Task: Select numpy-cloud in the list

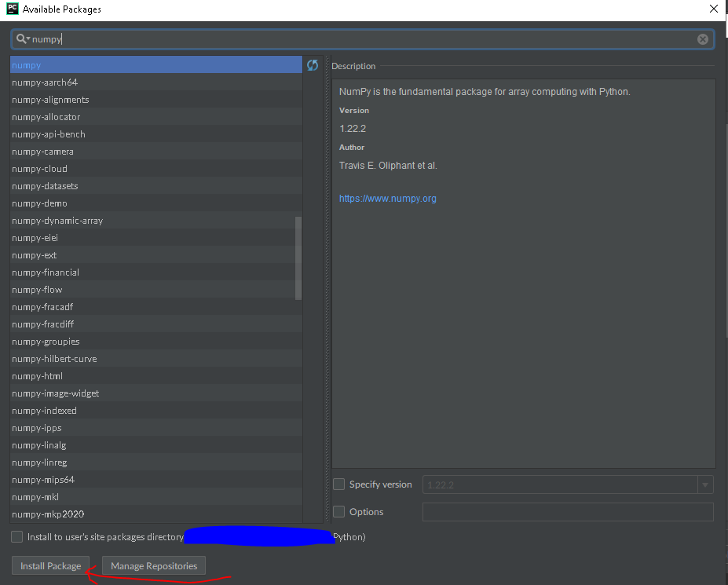Action: tap(156, 169)
